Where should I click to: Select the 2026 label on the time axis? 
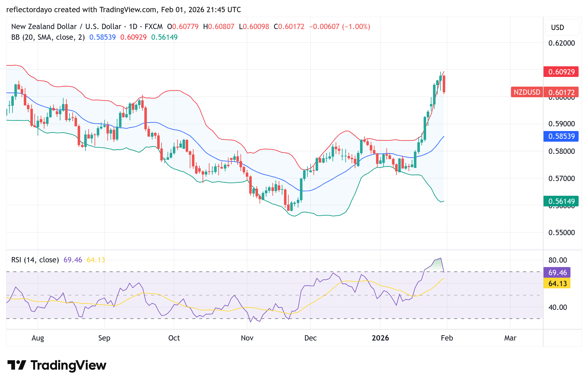point(380,338)
